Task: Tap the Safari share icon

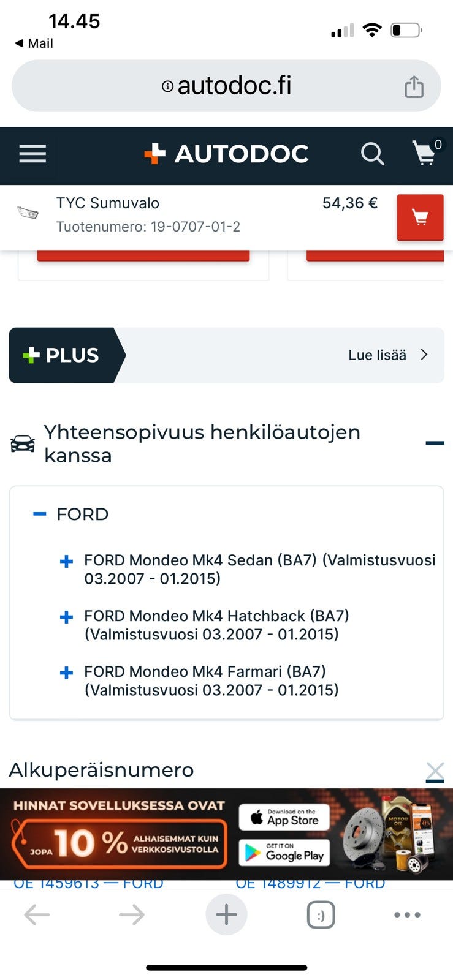Action: tap(414, 86)
